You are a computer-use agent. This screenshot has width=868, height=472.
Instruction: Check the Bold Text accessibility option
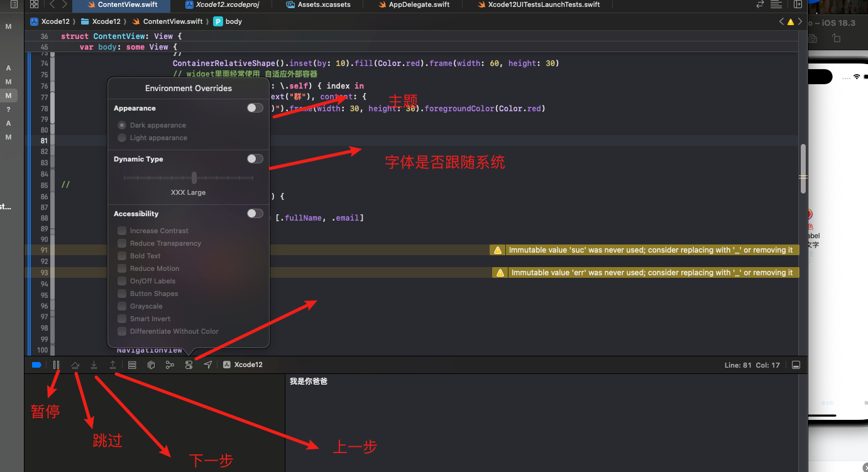tap(121, 256)
